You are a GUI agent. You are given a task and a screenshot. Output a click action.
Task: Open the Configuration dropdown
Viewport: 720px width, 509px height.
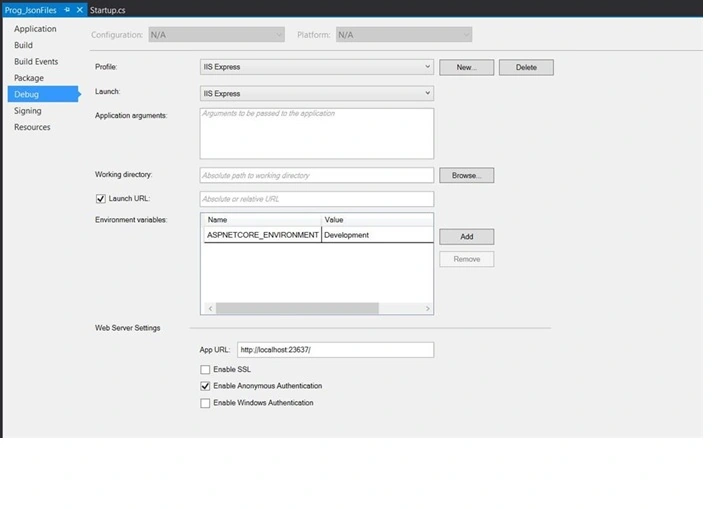tap(216, 35)
